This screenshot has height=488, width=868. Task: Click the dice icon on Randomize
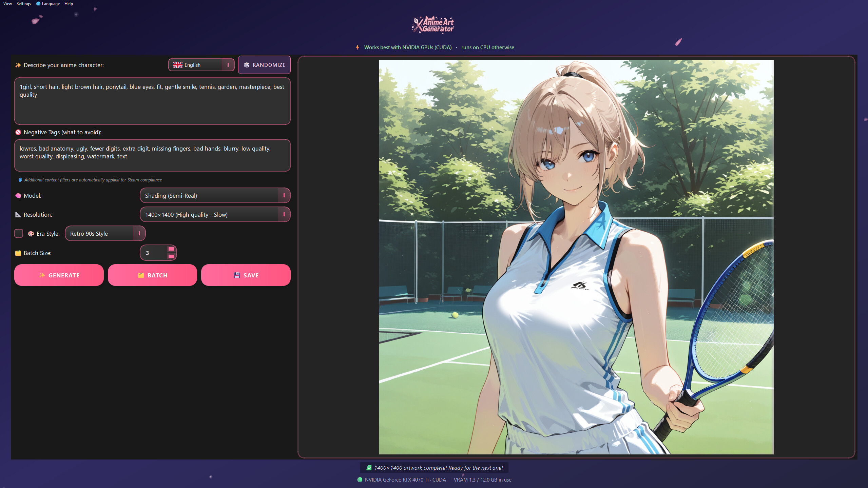click(x=247, y=65)
